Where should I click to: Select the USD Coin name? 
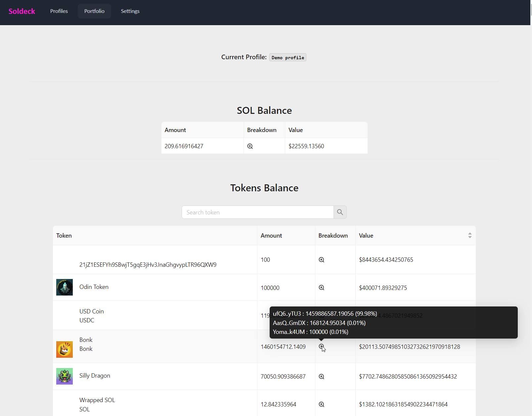click(x=92, y=311)
